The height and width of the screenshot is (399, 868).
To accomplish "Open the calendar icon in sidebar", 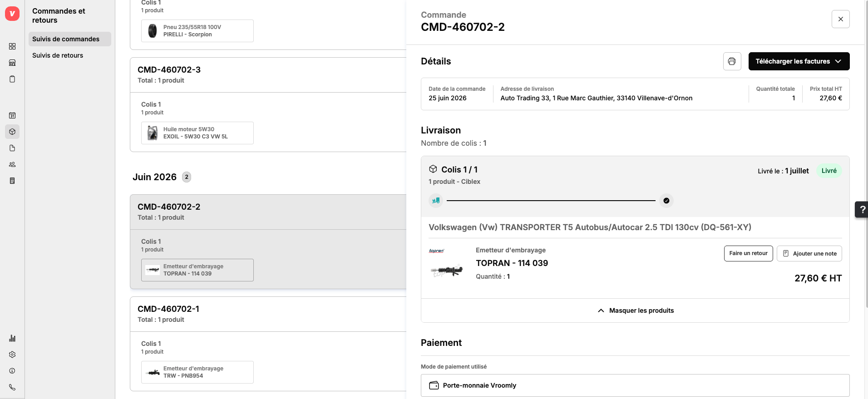I will (x=12, y=115).
